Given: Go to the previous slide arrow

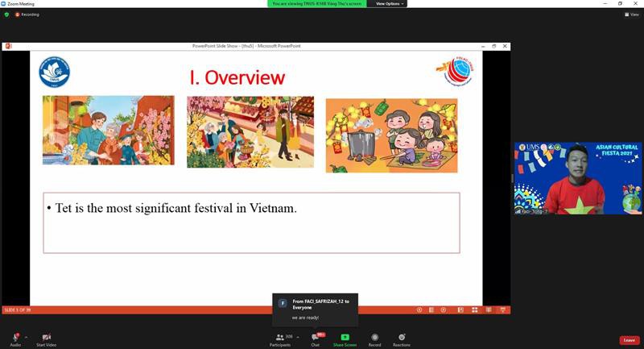Looking at the screenshot, I should point(419,310).
